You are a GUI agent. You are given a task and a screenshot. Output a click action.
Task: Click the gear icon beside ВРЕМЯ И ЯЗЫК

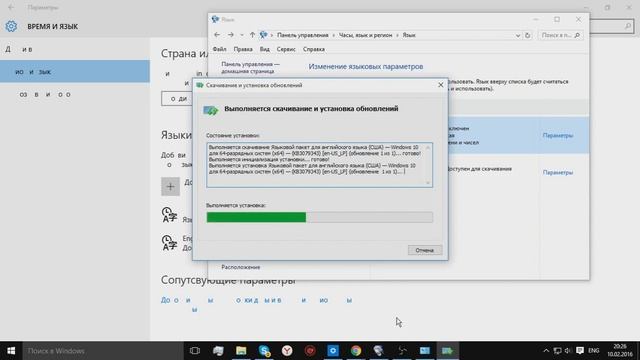click(x=11, y=26)
